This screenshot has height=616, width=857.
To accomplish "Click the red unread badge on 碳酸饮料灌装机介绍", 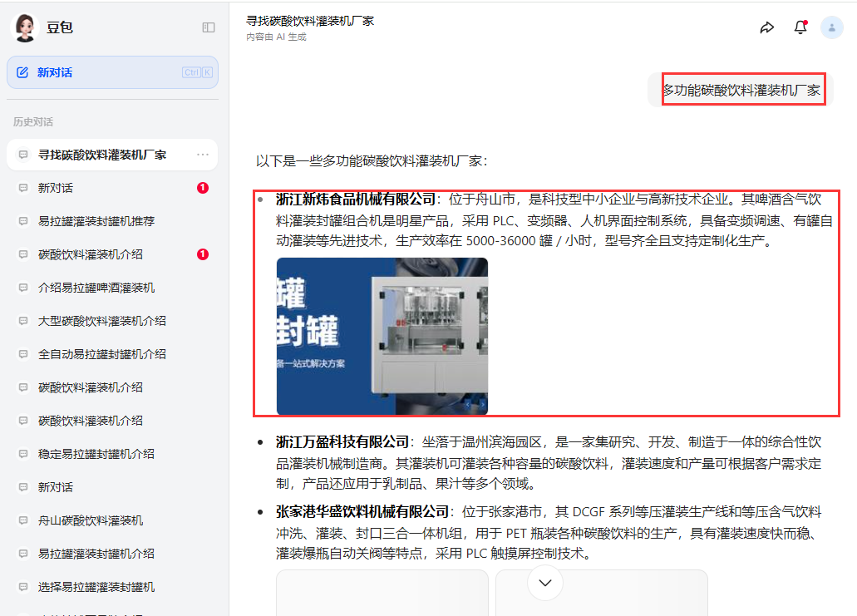I will click(203, 254).
